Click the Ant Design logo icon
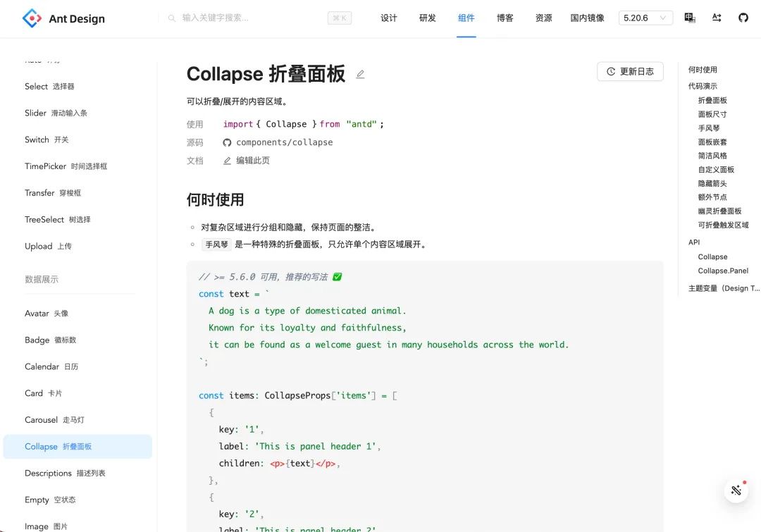The width and height of the screenshot is (761, 532). pos(32,18)
